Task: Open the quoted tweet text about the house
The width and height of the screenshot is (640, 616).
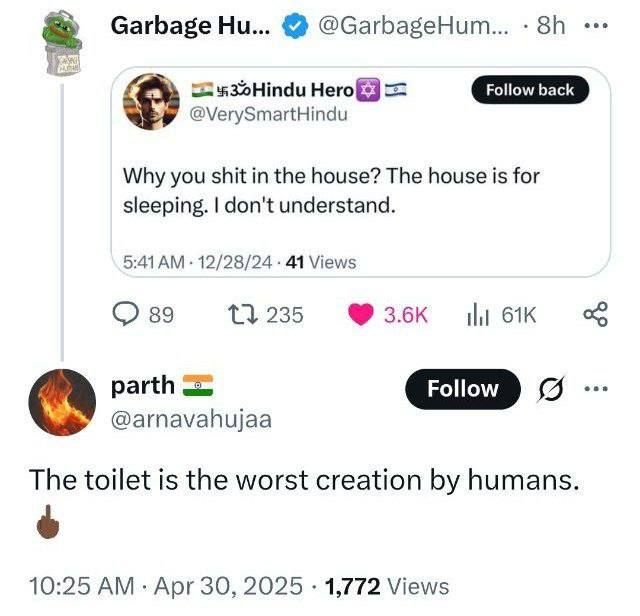Action: pos(331,191)
